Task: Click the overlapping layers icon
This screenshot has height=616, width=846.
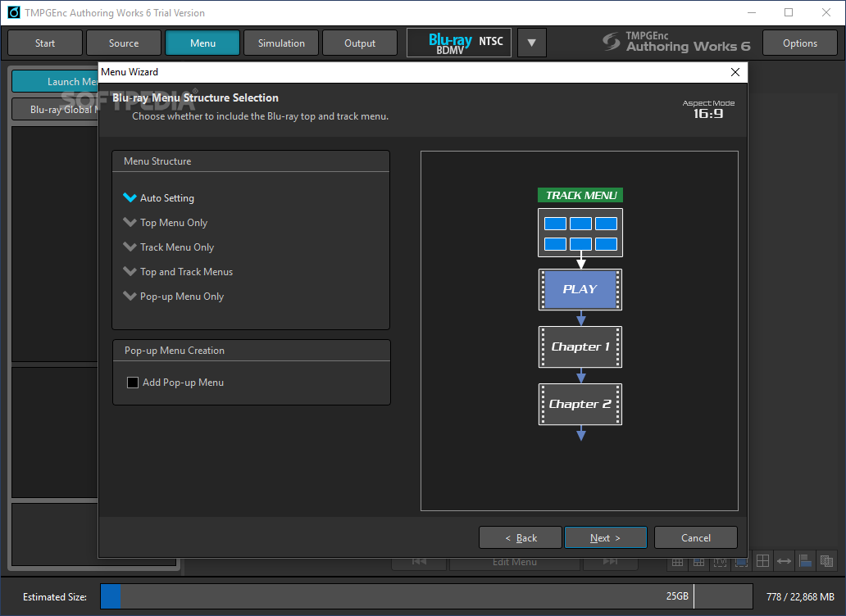Action: pos(826,561)
